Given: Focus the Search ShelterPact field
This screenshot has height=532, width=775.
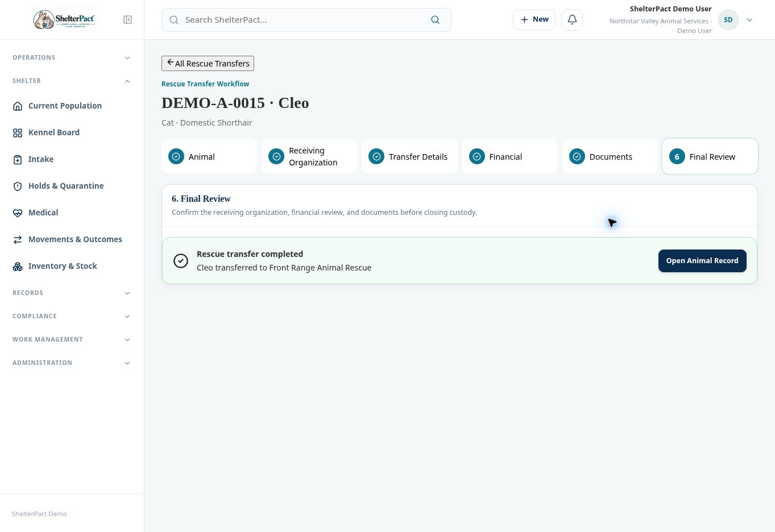Looking at the screenshot, I should pos(306,20).
